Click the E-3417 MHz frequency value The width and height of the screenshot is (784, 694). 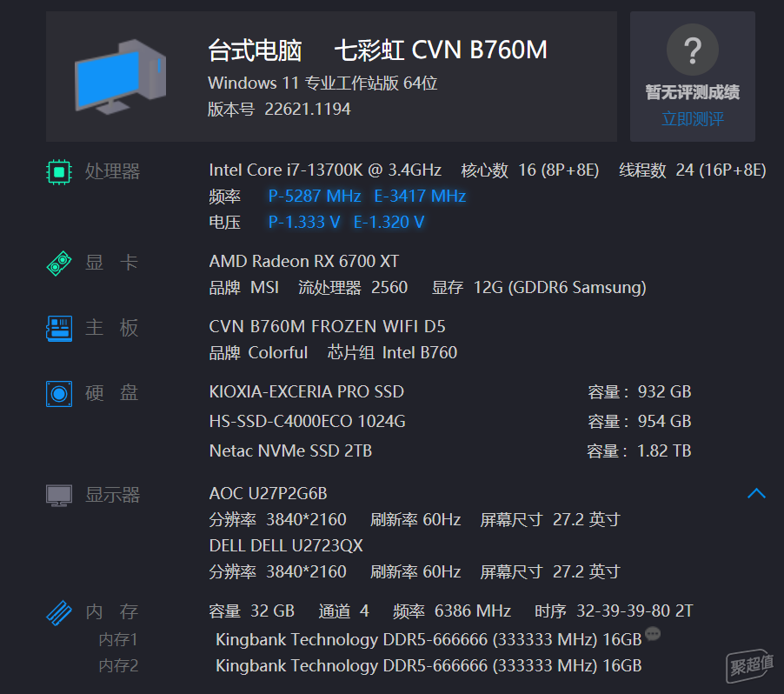420,197
